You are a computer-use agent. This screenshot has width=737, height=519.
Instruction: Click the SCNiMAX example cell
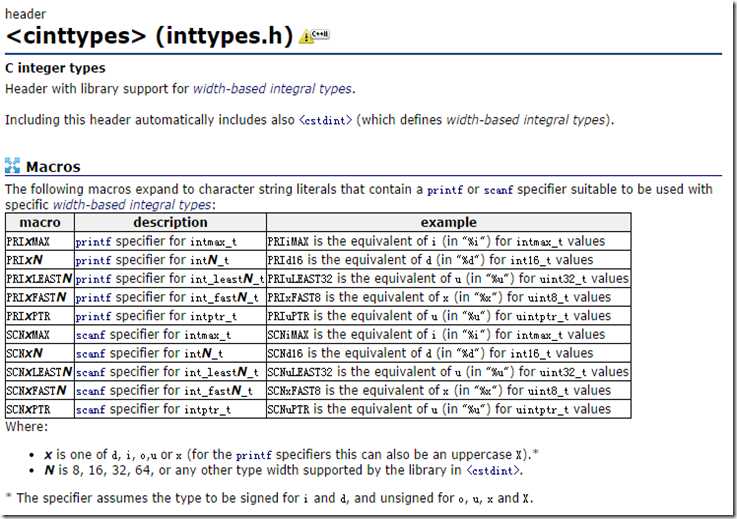[448, 335]
